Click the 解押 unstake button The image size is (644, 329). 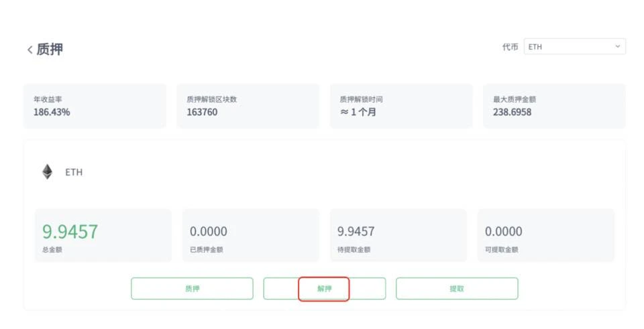tap(325, 289)
